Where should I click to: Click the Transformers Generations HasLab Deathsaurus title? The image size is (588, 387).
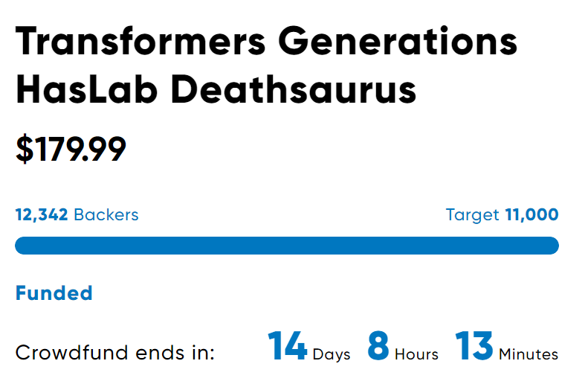(x=266, y=65)
